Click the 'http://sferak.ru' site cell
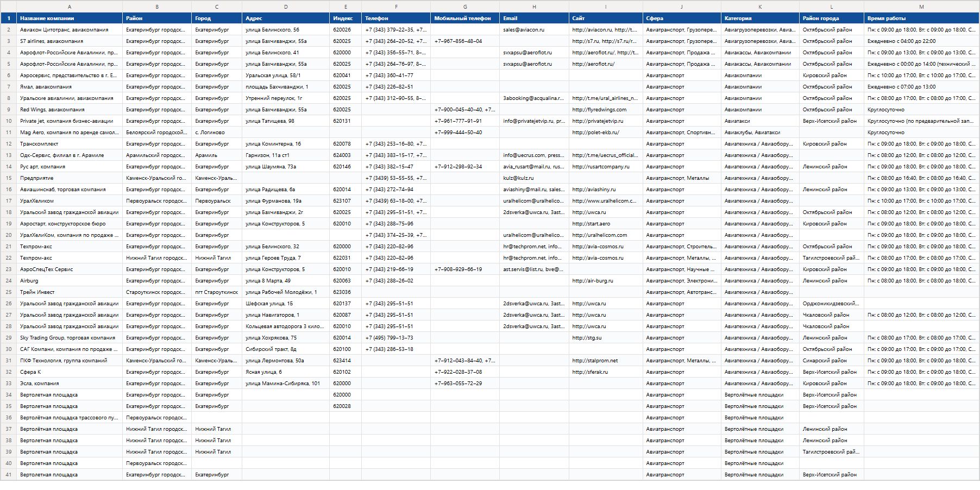 [606, 372]
